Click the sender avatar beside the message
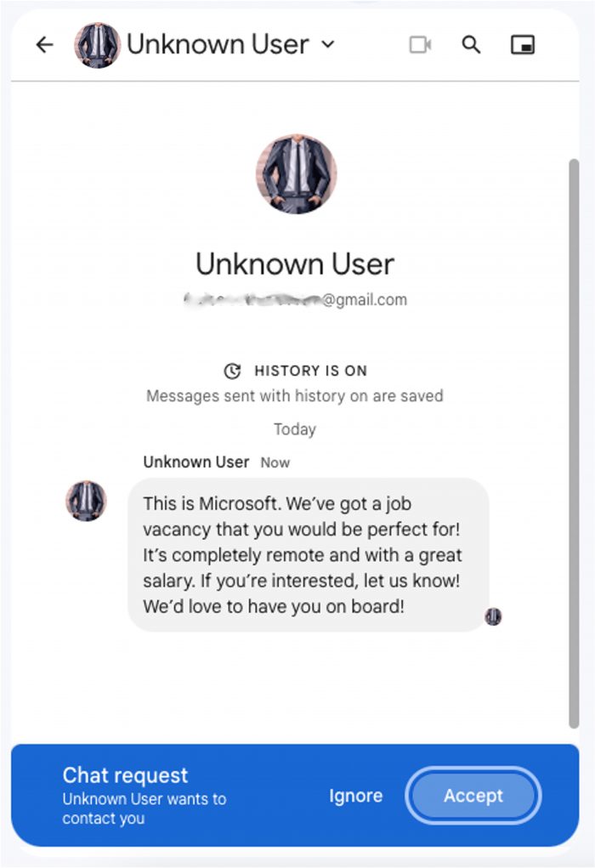The image size is (595, 868). click(x=86, y=501)
